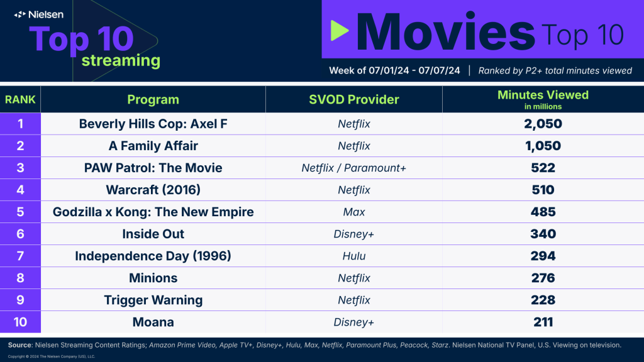The image size is (644, 362).
Task: Click the Warcraft (2016) entry
Action: click(153, 190)
